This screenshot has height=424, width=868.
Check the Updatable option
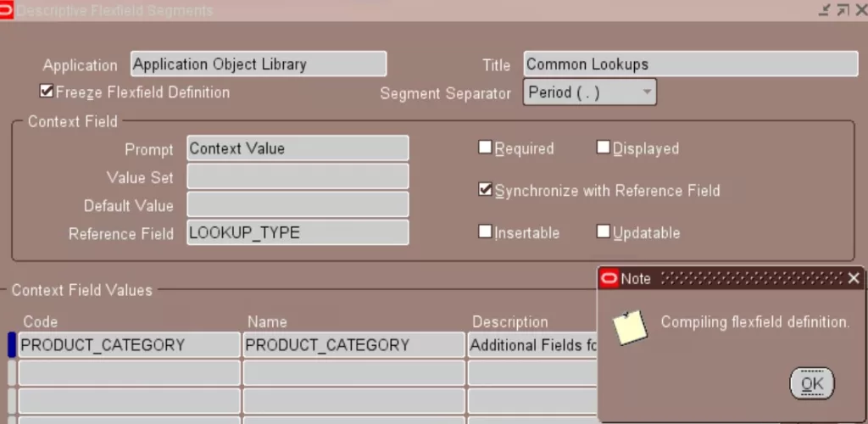pos(604,232)
